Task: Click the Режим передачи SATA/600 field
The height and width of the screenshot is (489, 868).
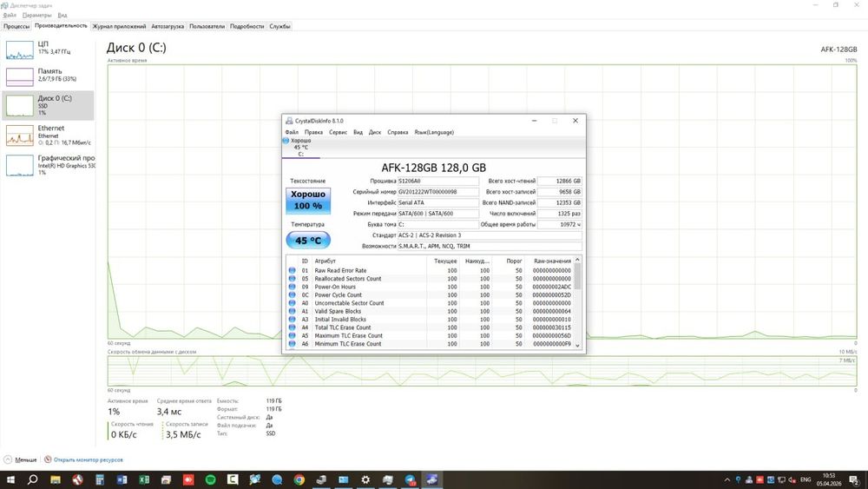Action: [x=437, y=213]
